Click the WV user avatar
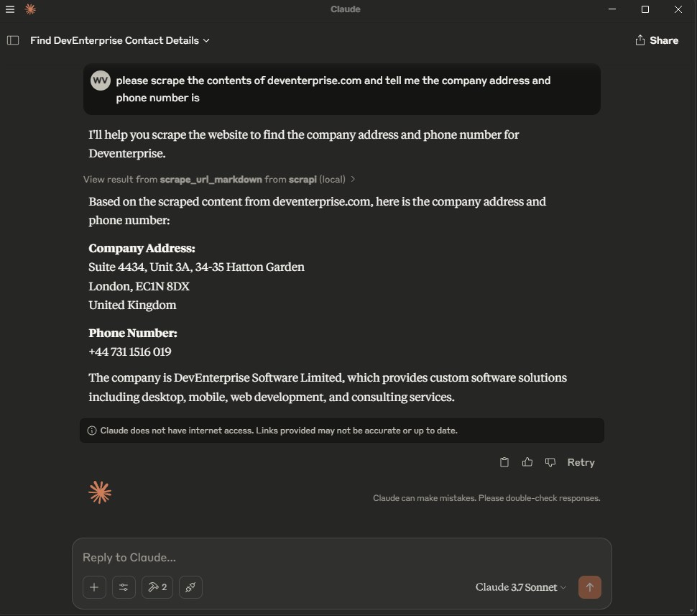The width and height of the screenshot is (697, 616). [101, 81]
